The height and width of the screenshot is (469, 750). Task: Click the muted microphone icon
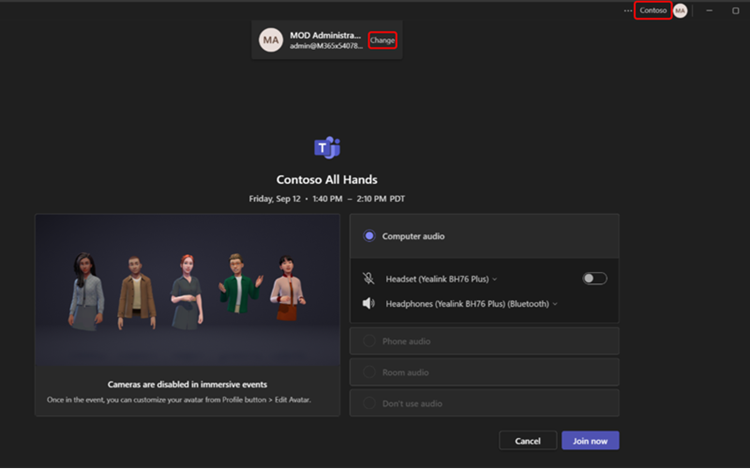(x=369, y=279)
